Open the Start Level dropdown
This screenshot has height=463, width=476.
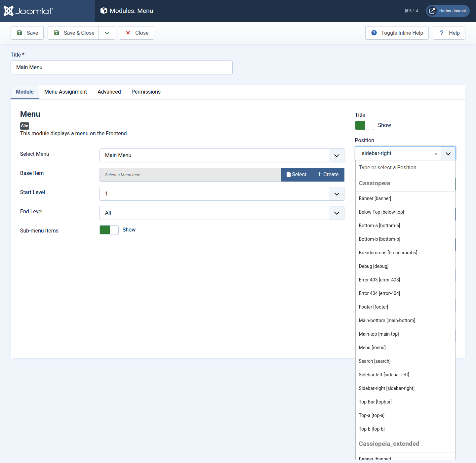[222, 194]
